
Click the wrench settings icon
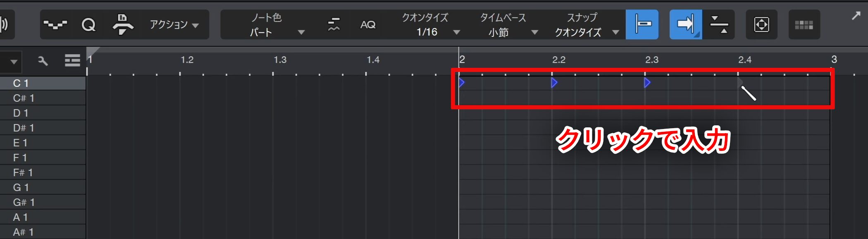43,61
